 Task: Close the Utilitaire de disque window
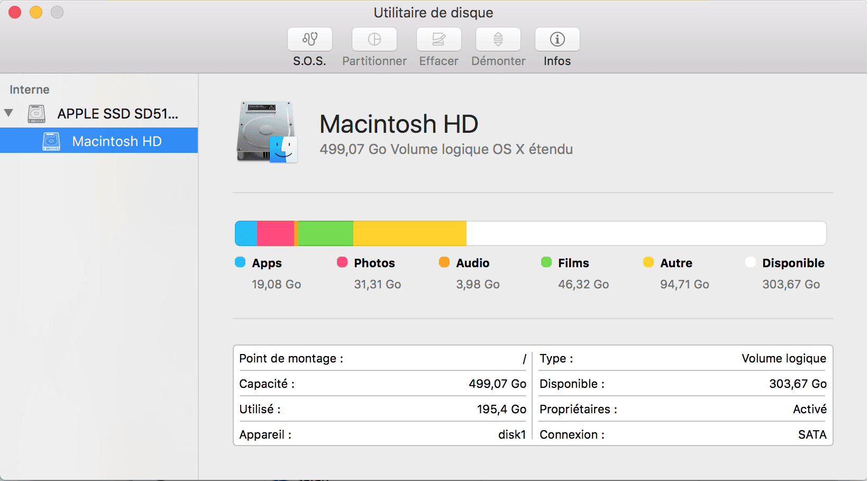pyautogui.click(x=15, y=12)
